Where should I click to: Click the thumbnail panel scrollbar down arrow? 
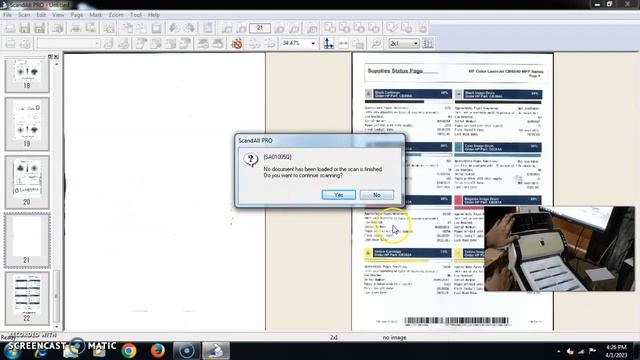coord(56,327)
